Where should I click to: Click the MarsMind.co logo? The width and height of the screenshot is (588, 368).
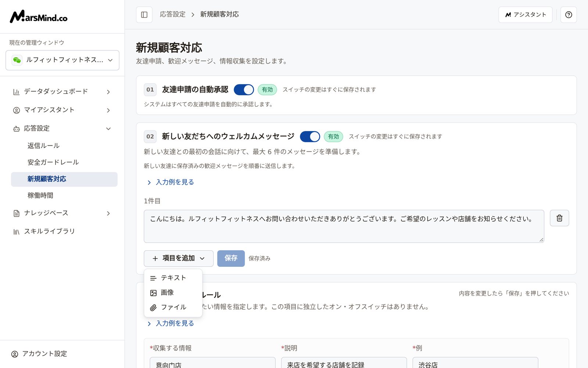39,17
